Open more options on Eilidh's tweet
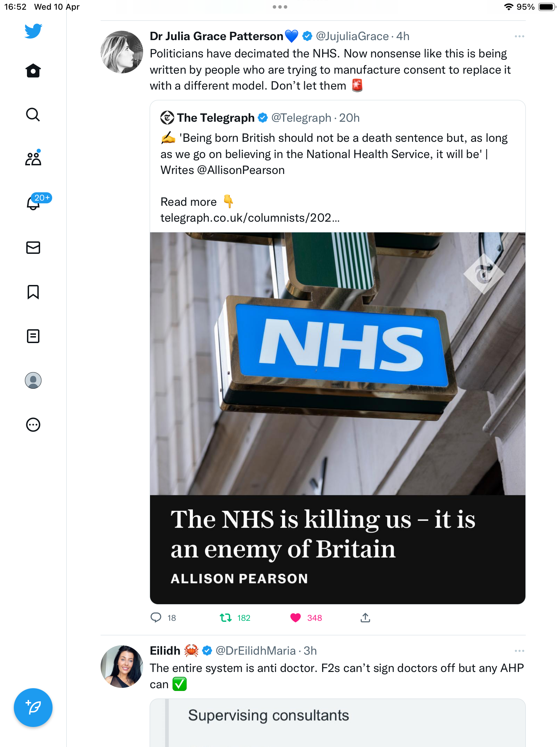Viewport: 560px width, 747px height. click(x=519, y=651)
